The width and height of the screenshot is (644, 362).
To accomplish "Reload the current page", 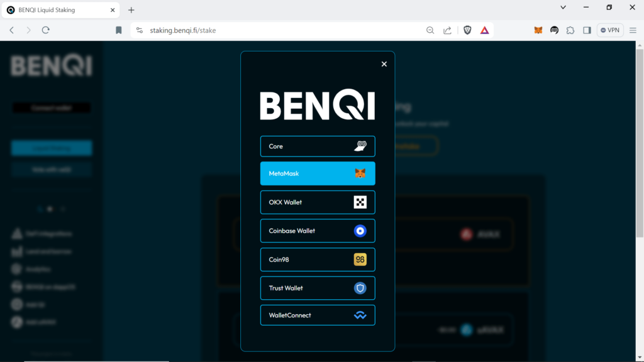I will (46, 30).
